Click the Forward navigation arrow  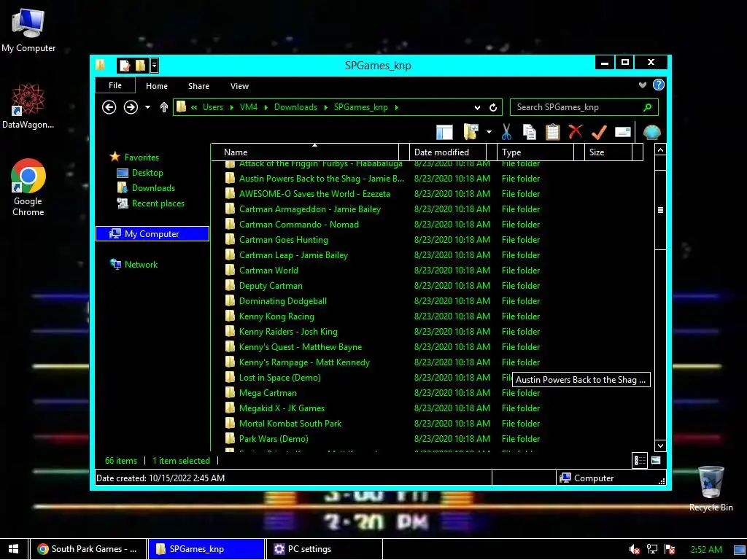pyautogui.click(x=131, y=107)
